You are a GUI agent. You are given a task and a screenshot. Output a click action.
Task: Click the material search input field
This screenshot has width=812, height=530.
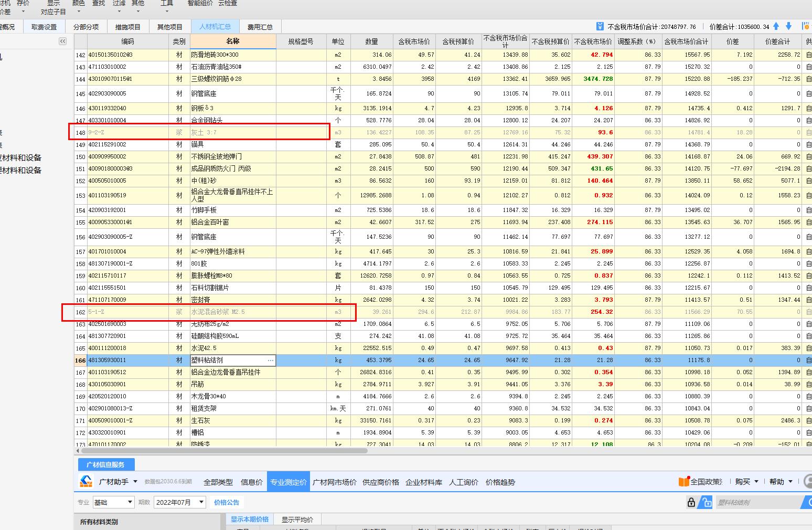[x=758, y=502]
